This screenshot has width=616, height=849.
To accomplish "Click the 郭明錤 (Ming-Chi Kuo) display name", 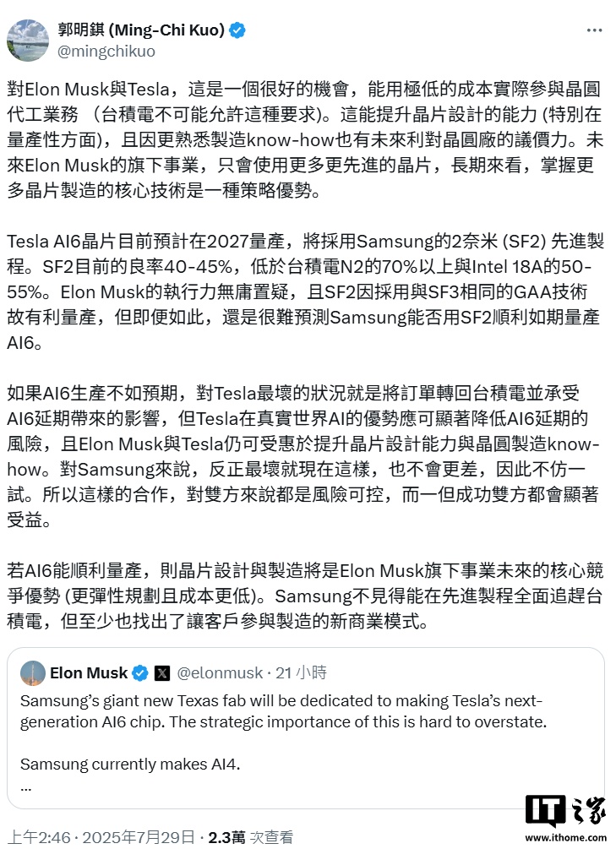I will tap(141, 30).
